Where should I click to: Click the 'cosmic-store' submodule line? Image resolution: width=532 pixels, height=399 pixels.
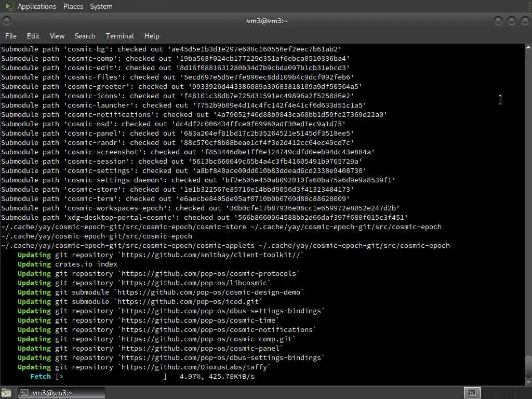point(178,189)
